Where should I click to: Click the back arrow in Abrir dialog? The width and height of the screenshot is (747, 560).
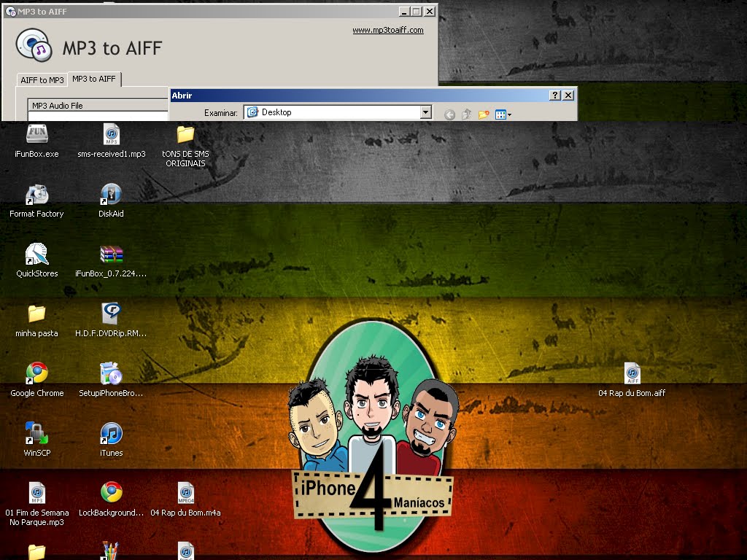tap(449, 114)
